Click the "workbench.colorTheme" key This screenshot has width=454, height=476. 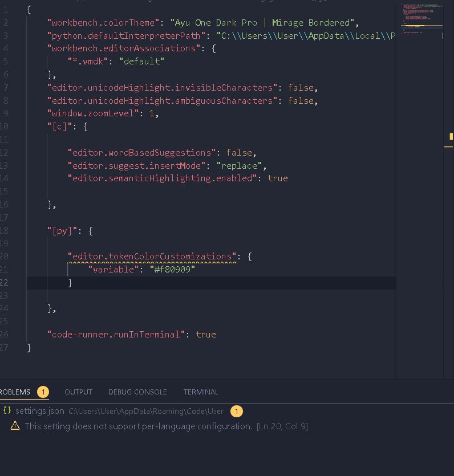click(x=103, y=23)
